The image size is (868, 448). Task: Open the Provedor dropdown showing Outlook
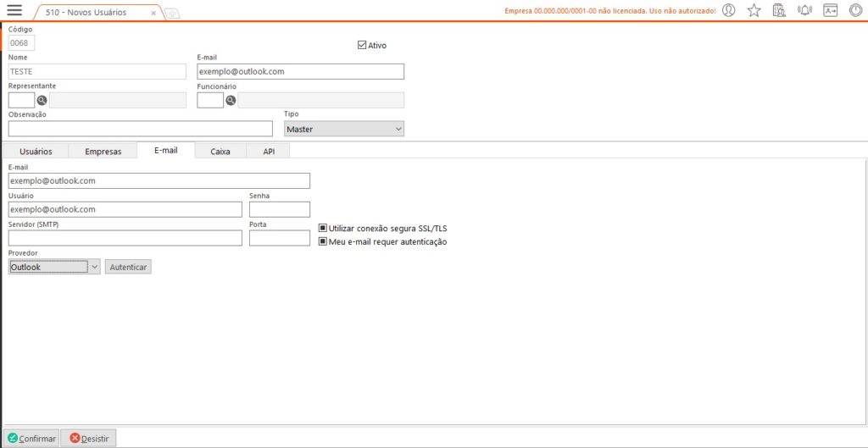coord(94,267)
